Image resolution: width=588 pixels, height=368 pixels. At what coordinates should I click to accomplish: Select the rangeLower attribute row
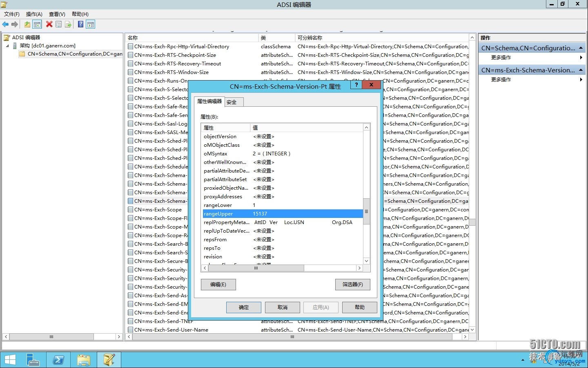coord(283,205)
